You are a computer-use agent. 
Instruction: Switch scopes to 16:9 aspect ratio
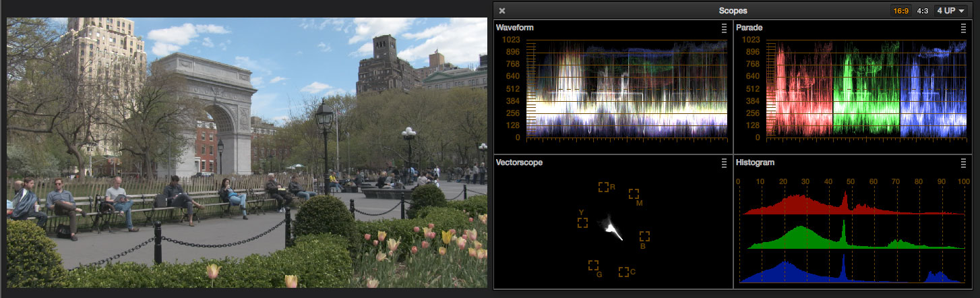(900, 11)
